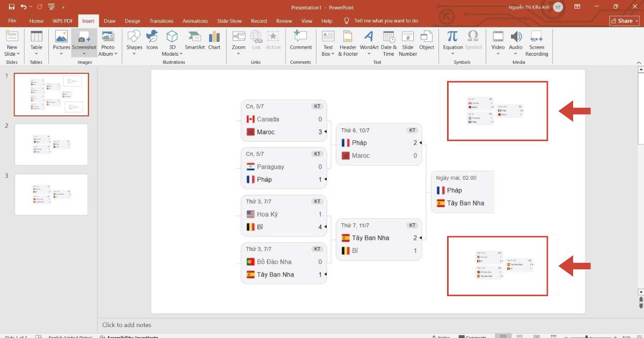Open the Record tab

pyautogui.click(x=259, y=21)
